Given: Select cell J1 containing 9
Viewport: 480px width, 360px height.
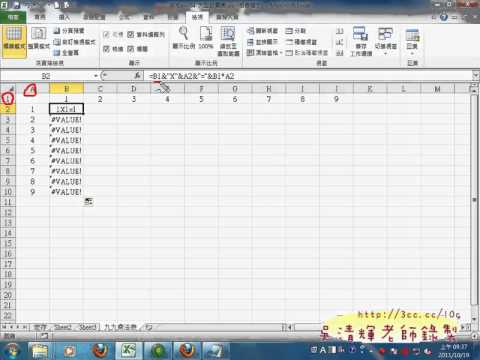Looking at the screenshot, I should click(336, 99).
